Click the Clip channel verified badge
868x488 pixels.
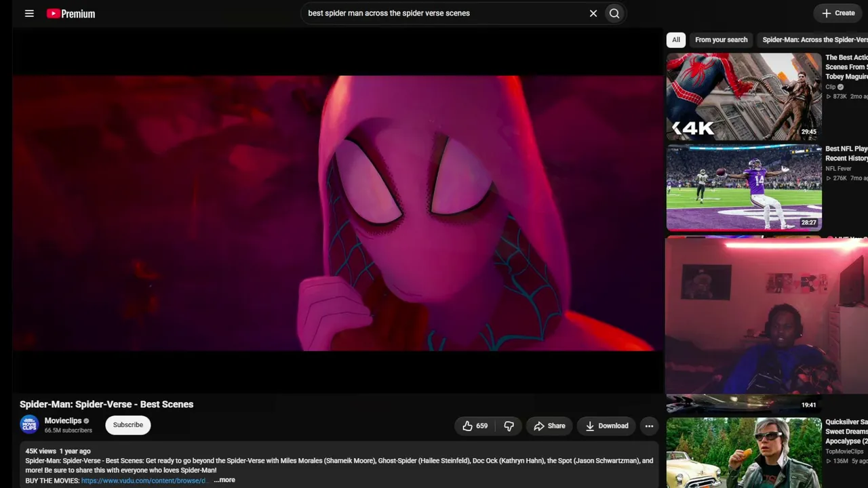(841, 87)
